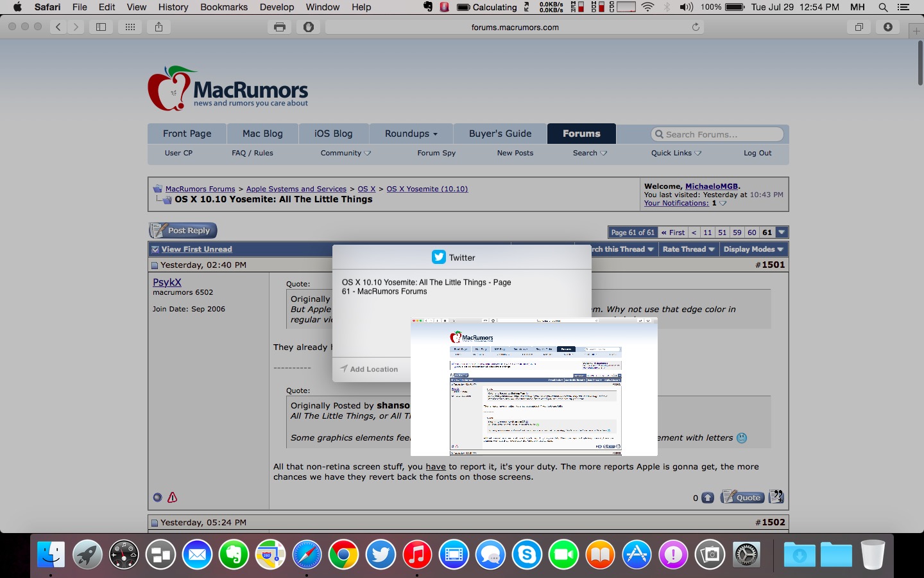Open System Preferences from the Dock
924x578 pixels.
746,554
